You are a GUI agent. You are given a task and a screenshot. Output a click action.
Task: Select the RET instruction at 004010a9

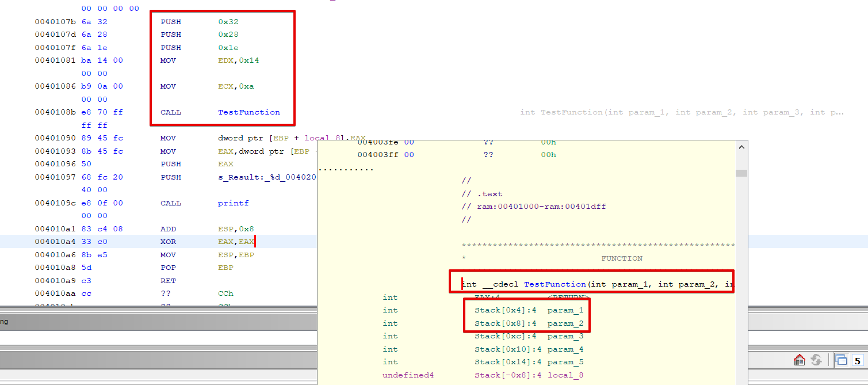click(x=170, y=280)
